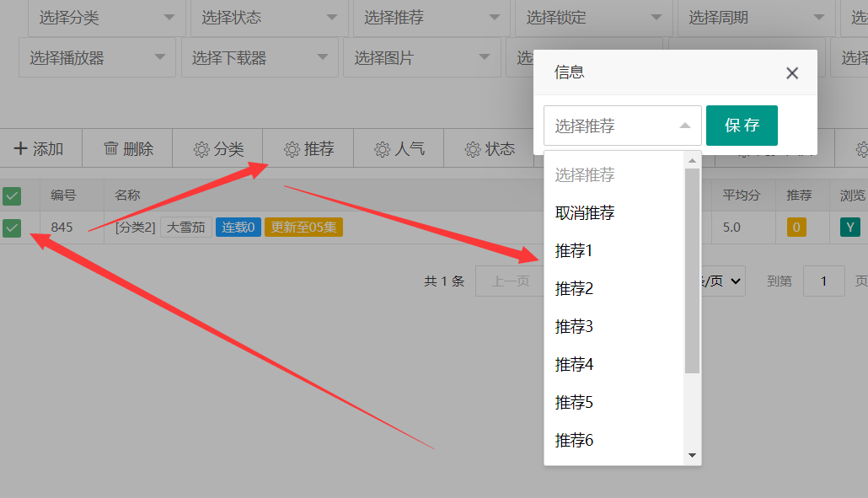The height and width of the screenshot is (498, 868).
Task: Click the 编号 column header
Action: coord(63,195)
